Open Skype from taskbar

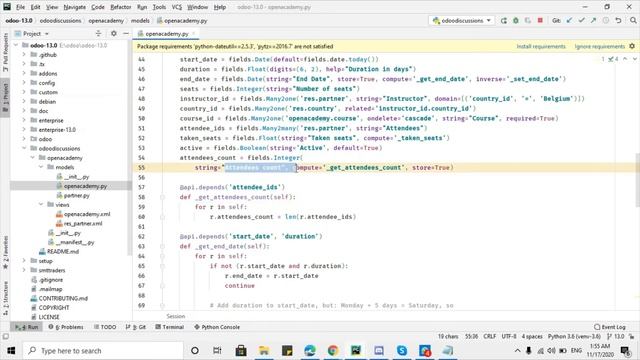pyautogui.click(x=402, y=351)
